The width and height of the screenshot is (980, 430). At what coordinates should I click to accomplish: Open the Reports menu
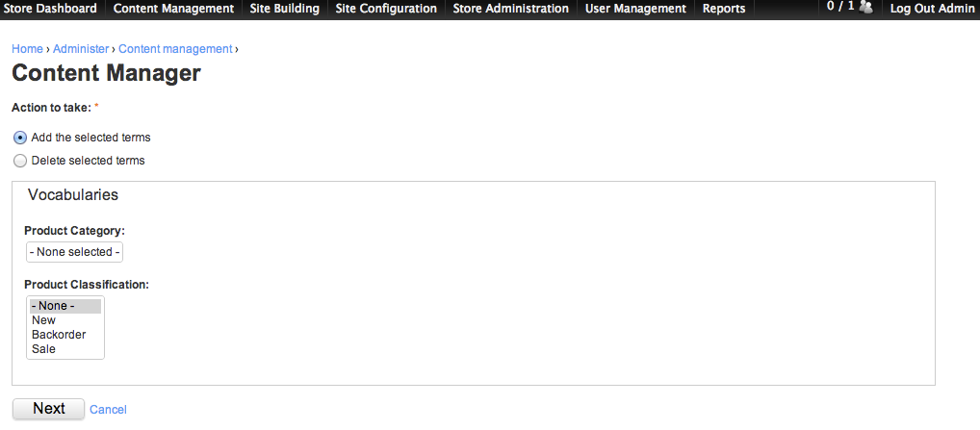[x=724, y=9]
